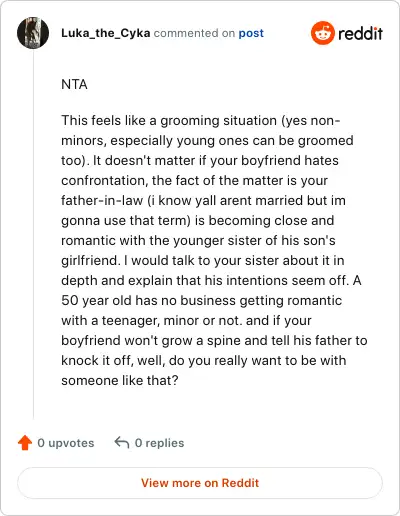400x516 pixels.
Task: Click the "NTA" verdict text
Action: [74, 84]
